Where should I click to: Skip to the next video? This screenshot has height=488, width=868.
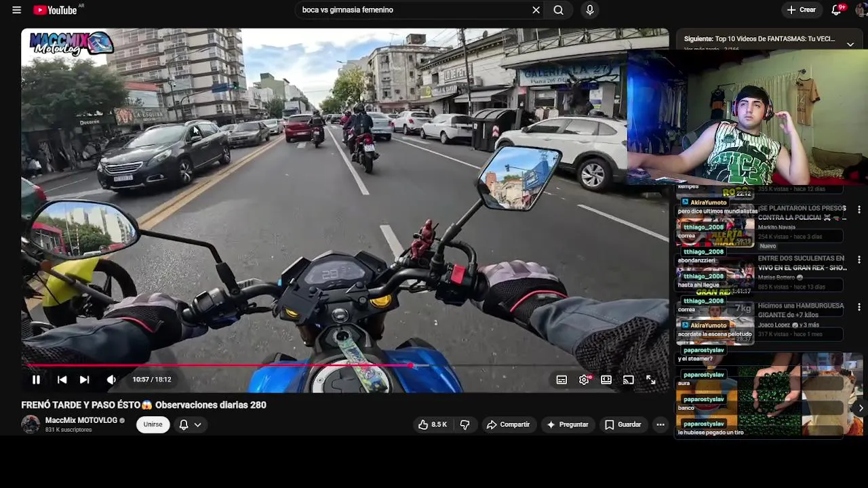(x=84, y=380)
